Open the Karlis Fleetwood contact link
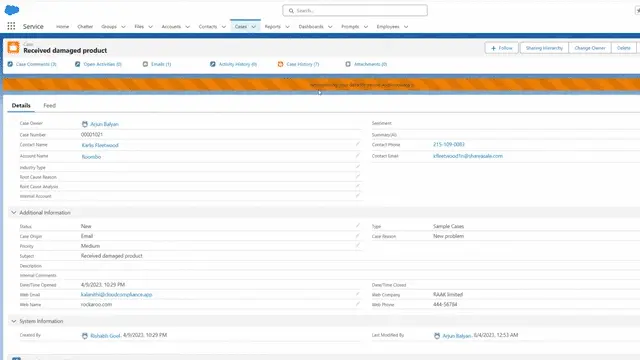 (x=100, y=145)
